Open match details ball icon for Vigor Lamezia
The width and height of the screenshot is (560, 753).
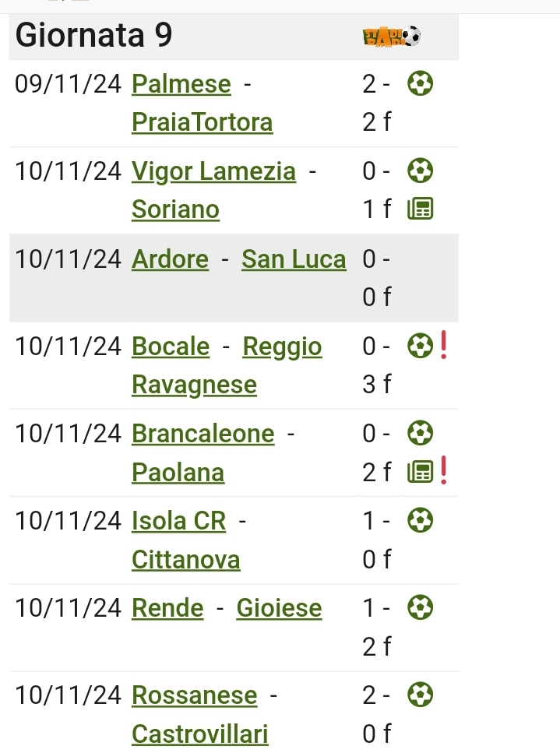421,171
